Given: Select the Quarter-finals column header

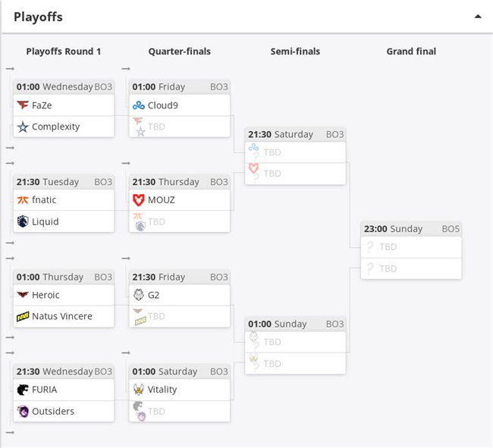Looking at the screenshot, I should coord(180,52).
